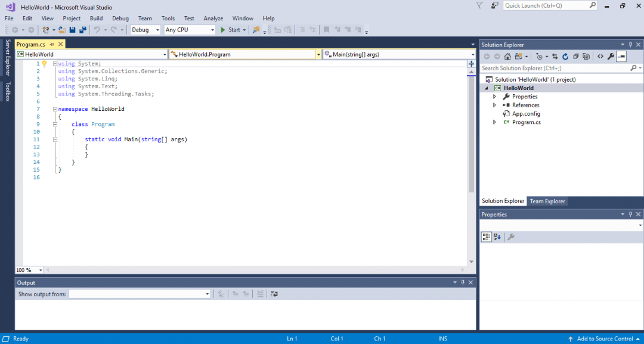Switch to the Team Explorer tab
The image size is (644, 344).
click(547, 202)
